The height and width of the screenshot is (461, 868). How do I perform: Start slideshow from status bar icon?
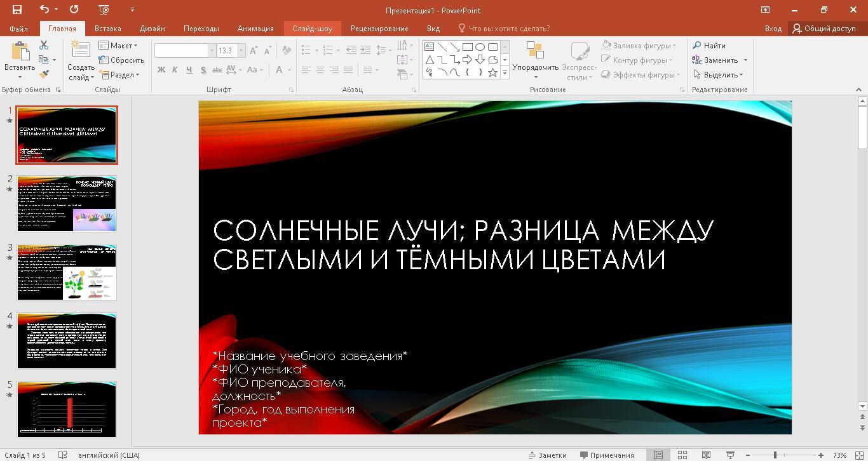click(730, 455)
